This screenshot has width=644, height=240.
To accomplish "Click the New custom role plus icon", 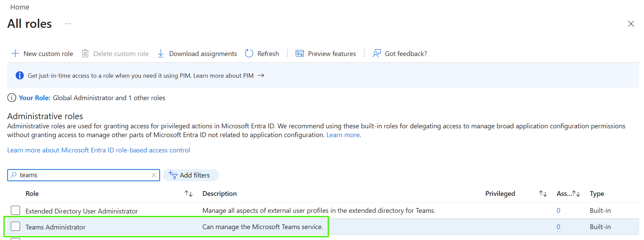I will [15, 54].
